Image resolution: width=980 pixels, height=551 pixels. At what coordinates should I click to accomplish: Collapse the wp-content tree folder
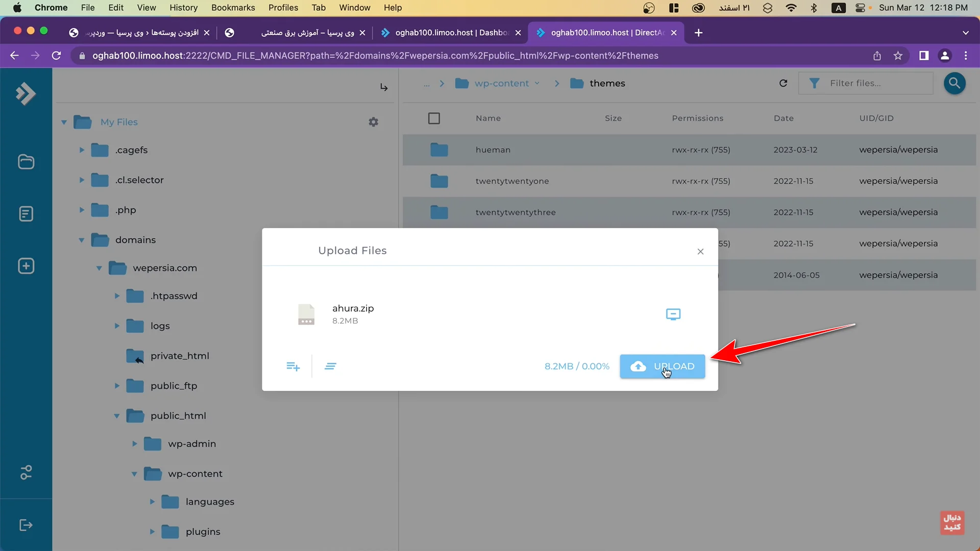[134, 474]
